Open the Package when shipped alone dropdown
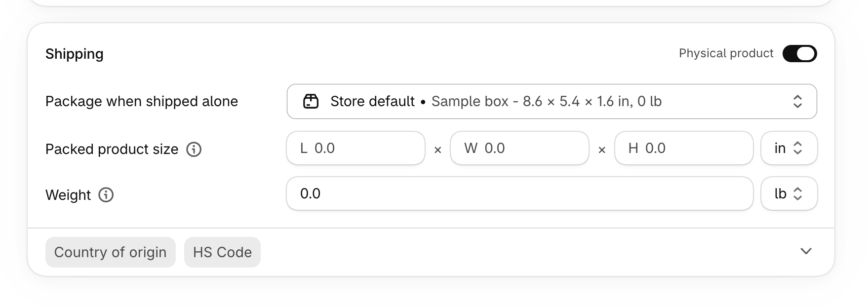The image size is (868, 307). (552, 102)
